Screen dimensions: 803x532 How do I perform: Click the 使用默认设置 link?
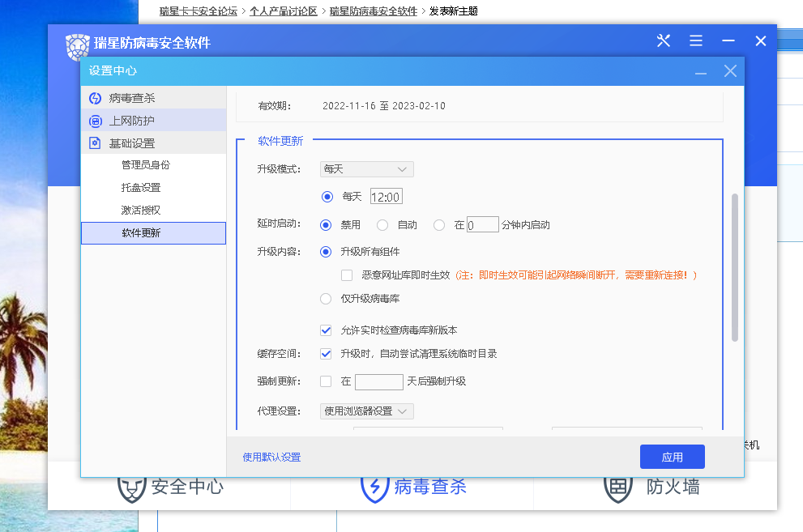[271, 458]
